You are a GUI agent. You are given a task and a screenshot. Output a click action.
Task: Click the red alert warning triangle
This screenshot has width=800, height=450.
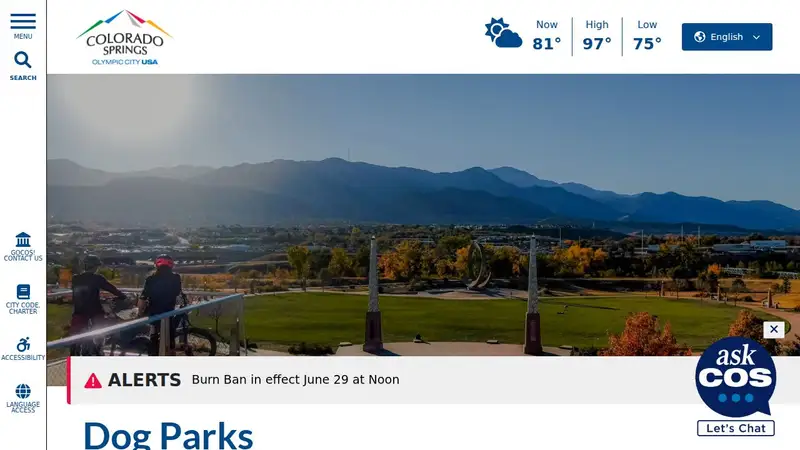pyautogui.click(x=93, y=380)
